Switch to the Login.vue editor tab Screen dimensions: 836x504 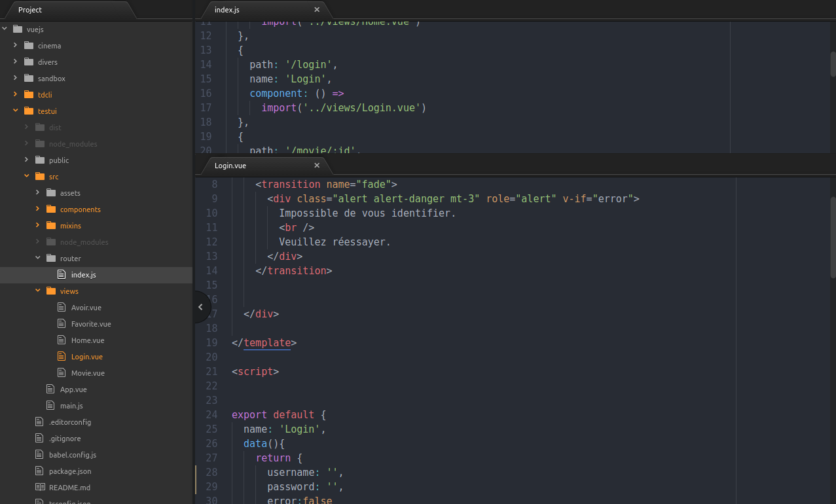(230, 166)
